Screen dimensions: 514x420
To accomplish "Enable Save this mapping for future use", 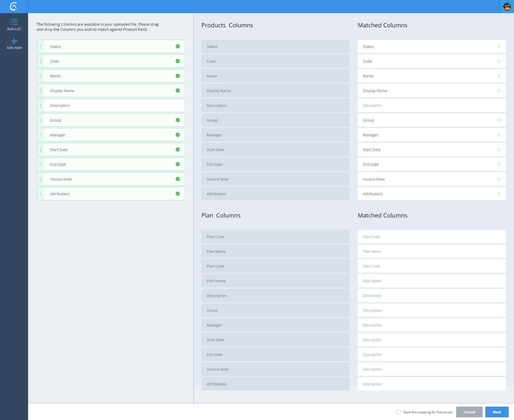I will click(x=399, y=412).
